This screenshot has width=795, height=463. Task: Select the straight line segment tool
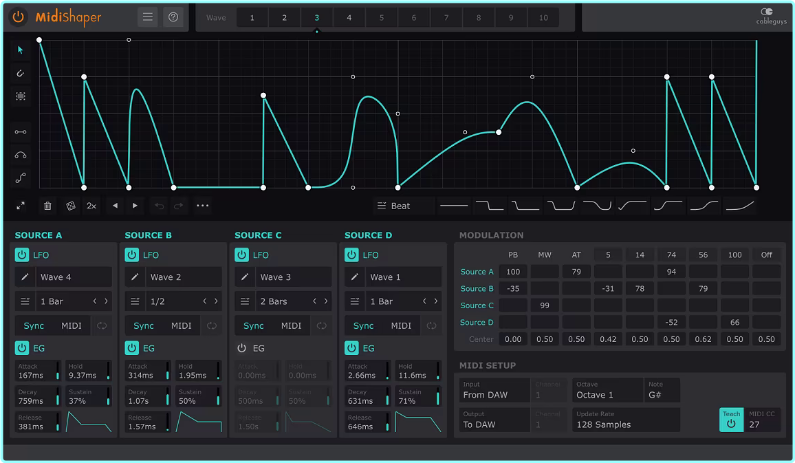point(20,132)
